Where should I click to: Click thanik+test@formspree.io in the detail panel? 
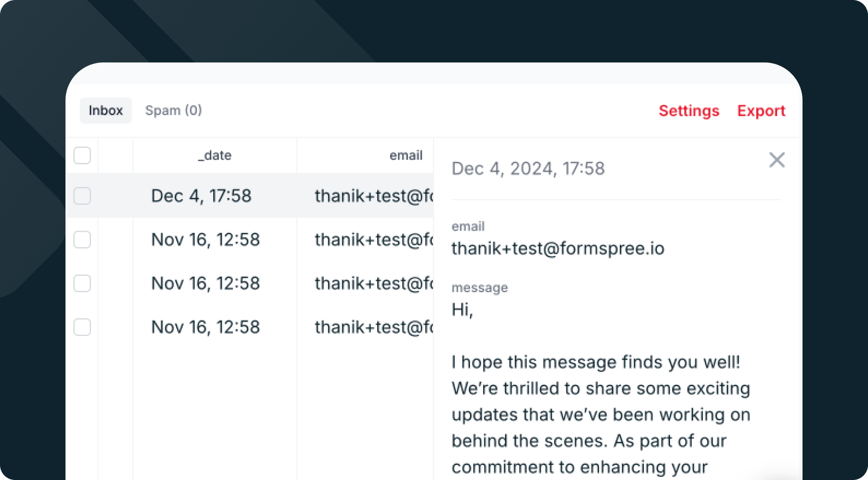pyautogui.click(x=558, y=248)
